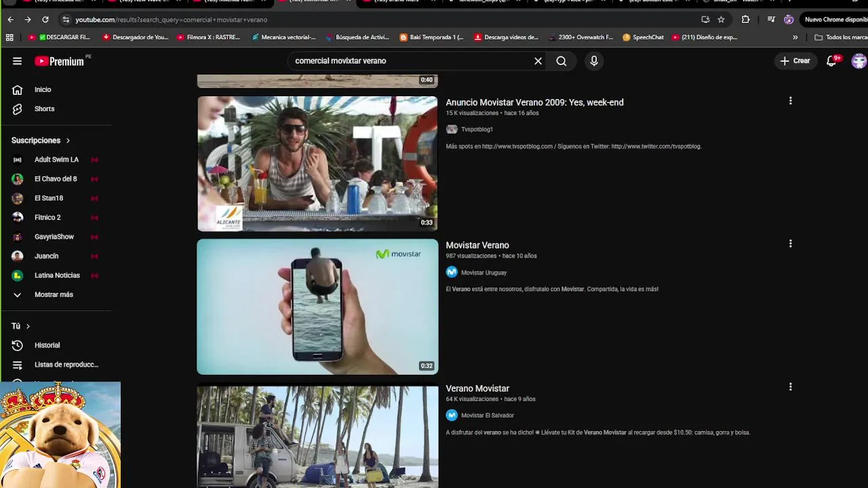Click the Movistar El Salvador channel avatar

[x=452, y=415]
